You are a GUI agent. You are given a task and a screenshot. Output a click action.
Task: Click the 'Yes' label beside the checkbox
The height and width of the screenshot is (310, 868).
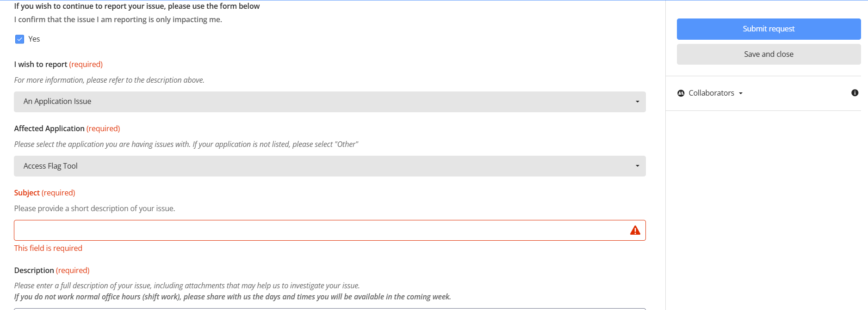[x=34, y=39]
